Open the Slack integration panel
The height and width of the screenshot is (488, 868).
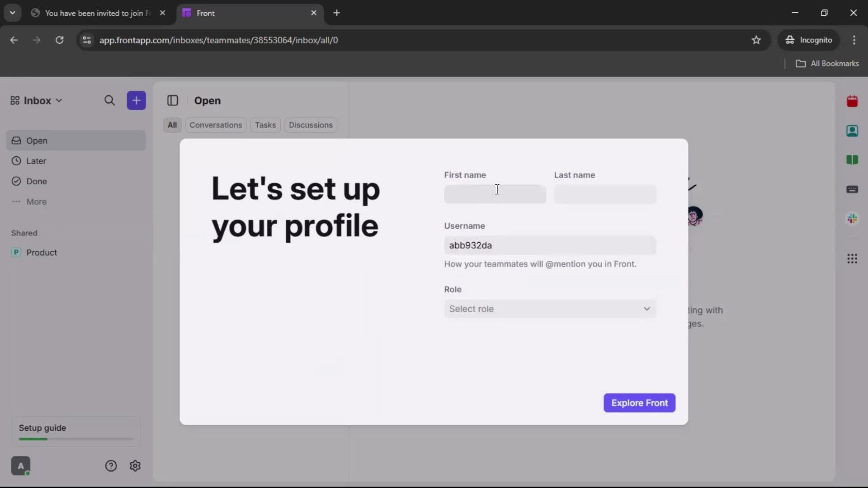click(853, 219)
